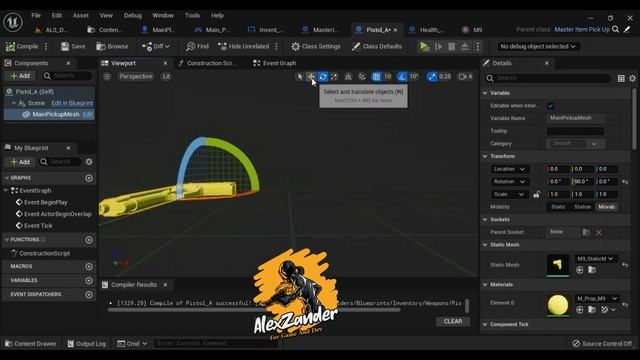Switch to the Construction Script tab
Viewport: 640px width, 360px height.
207,63
